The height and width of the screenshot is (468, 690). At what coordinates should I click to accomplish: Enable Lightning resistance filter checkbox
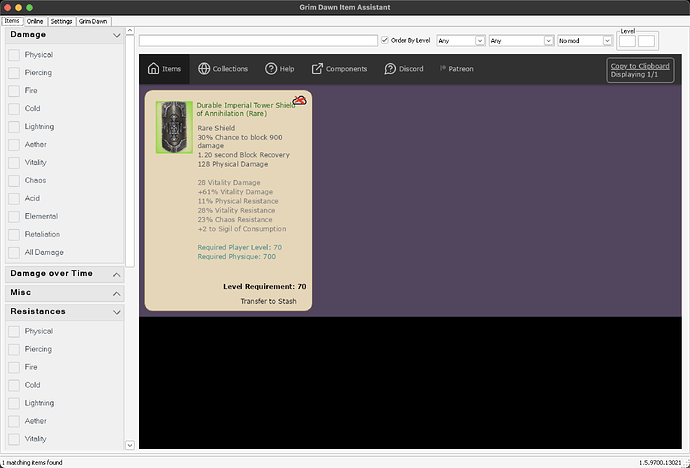[14, 403]
